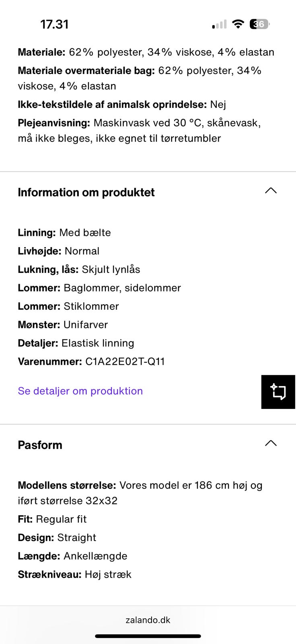The width and height of the screenshot is (296, 644).
Task: Click the Materiale composition line
Action: 146,52
